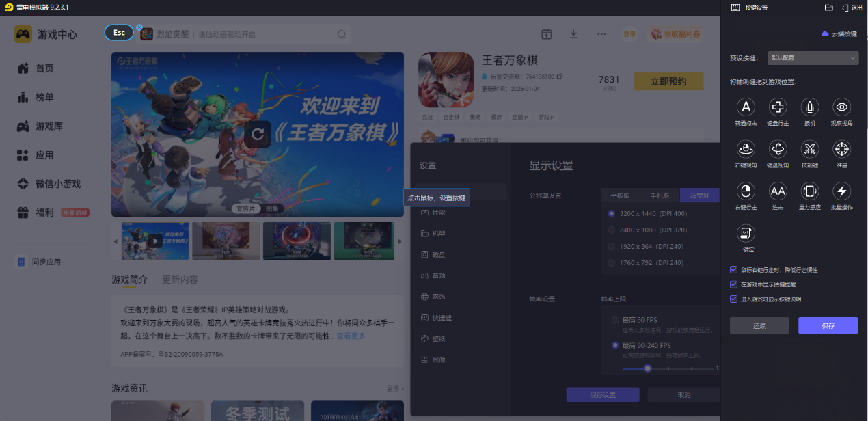Go to 首页 in sidebar
This screenshot has height=421, width=868.
tap(36, 68)
